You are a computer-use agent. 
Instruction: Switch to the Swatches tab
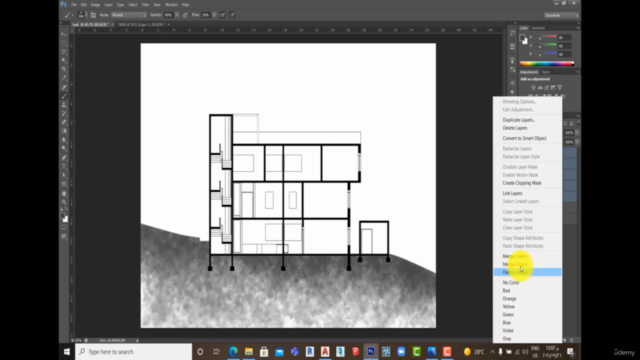pyautogui.click(x=538, y=28)
